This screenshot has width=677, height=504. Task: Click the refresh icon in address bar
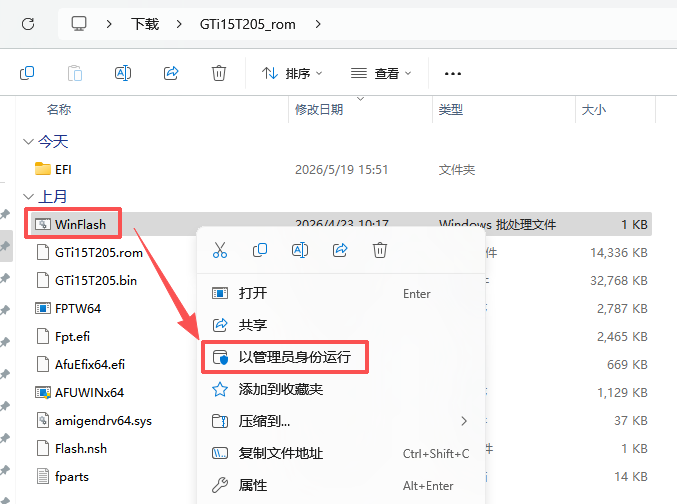pos(28,24)
